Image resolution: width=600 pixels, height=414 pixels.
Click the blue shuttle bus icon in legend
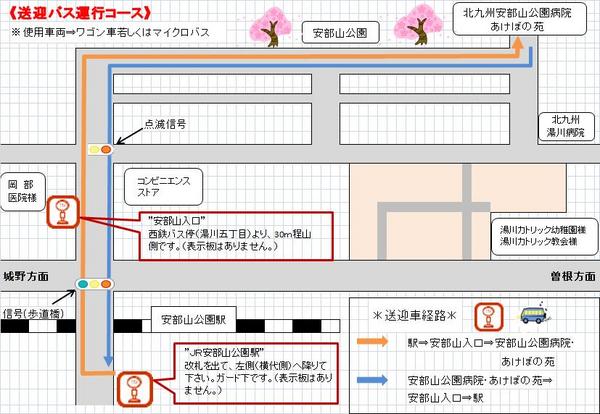535,314
